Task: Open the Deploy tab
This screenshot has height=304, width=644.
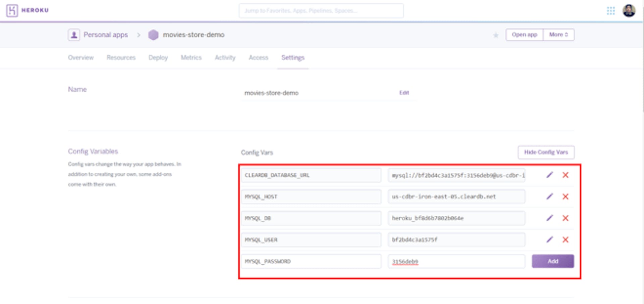Action: pyautogui.click(x=158, y=57)
